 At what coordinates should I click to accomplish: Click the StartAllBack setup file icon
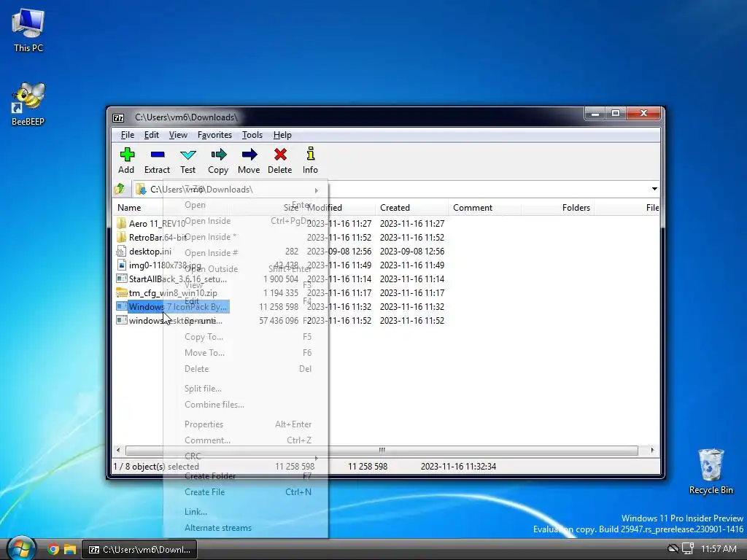122,279
